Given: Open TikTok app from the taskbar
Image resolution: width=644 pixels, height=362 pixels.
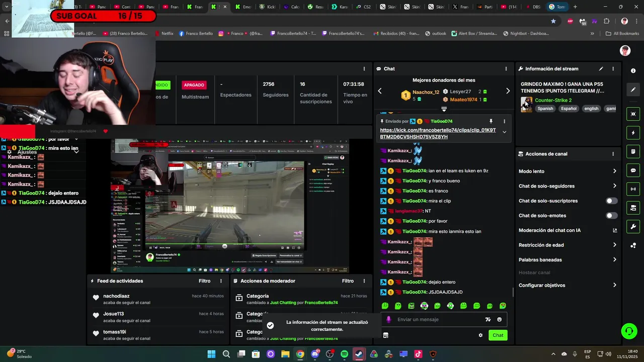Looking at the screenshot, I should click(x=418, y=354).
